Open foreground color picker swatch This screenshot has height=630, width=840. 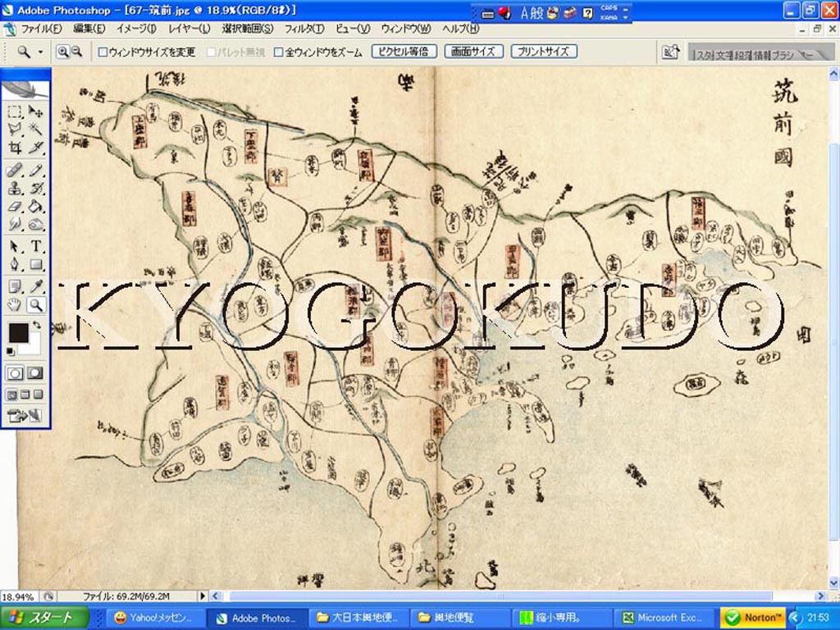click(17, 332)
